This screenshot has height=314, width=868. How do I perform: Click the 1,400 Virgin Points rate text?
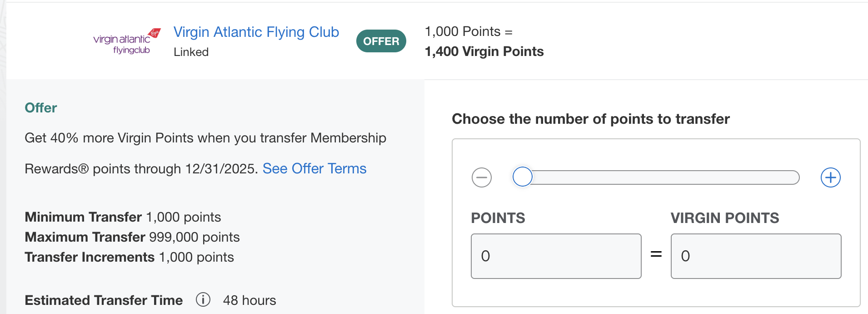tap(484, 51)
